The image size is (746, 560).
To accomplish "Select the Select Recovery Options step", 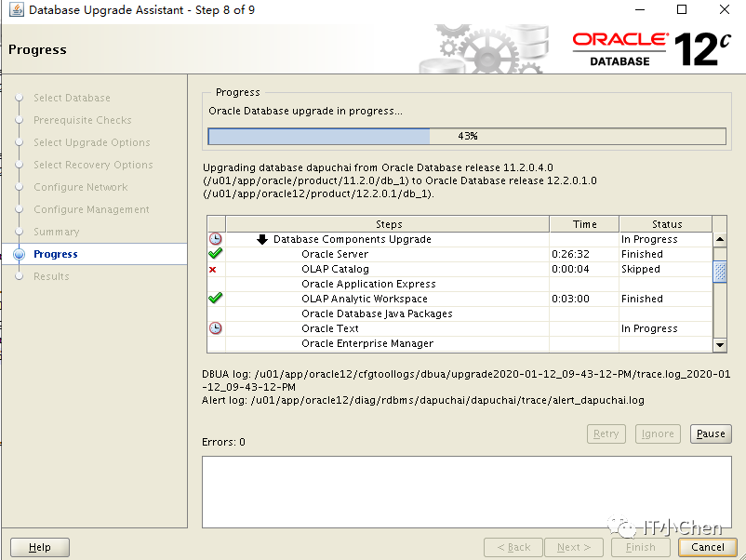I will point(93,165).
